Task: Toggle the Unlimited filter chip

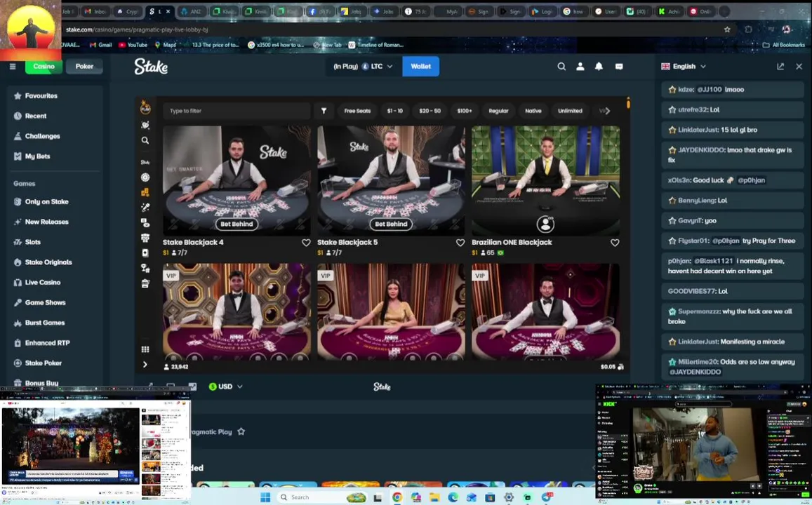Action: point(570,111)
